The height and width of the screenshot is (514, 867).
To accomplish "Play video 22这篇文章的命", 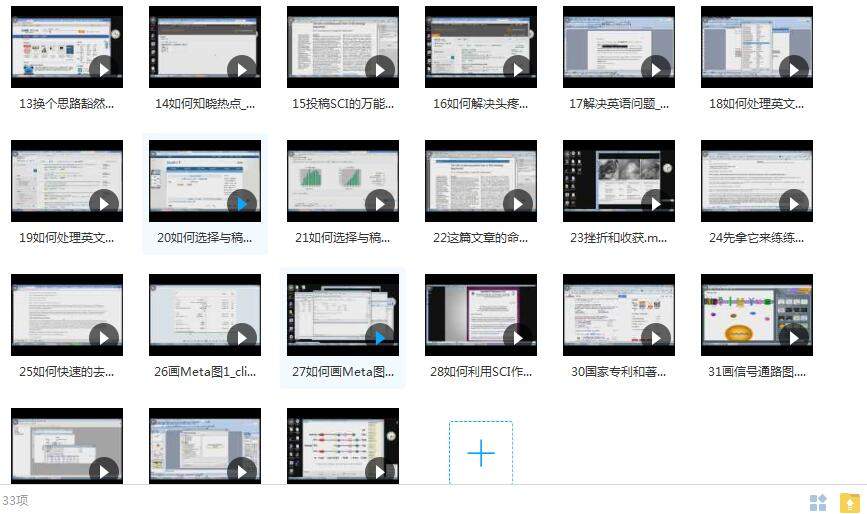I will [x=518, y=204].
